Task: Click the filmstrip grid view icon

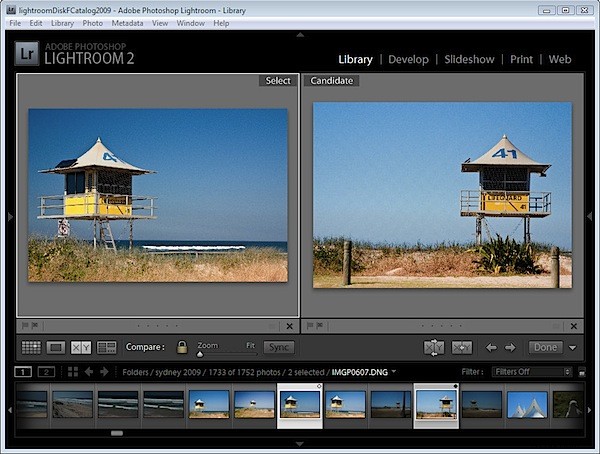Action: pos(73,372)
